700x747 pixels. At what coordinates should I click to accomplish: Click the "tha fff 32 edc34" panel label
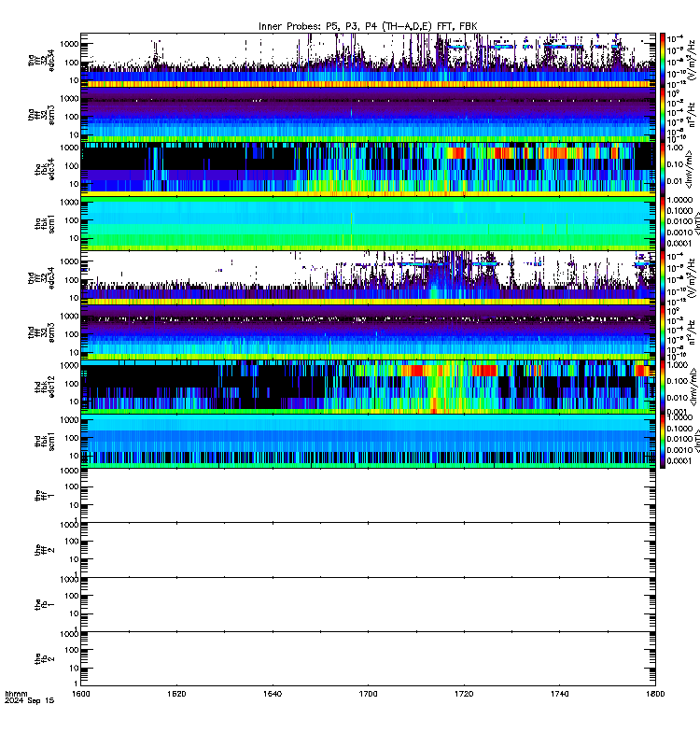tap(41, 61)
